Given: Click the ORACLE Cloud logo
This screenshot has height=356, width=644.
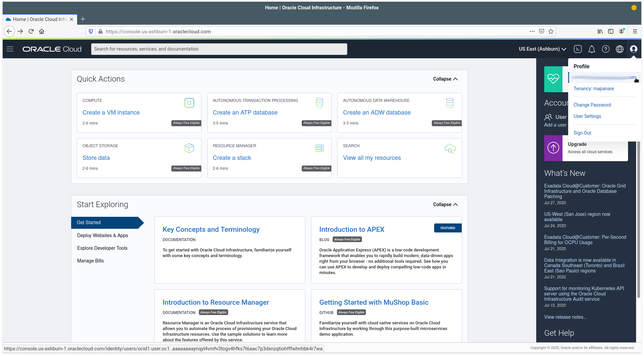Looking at the screenshot, I should 52,49.
